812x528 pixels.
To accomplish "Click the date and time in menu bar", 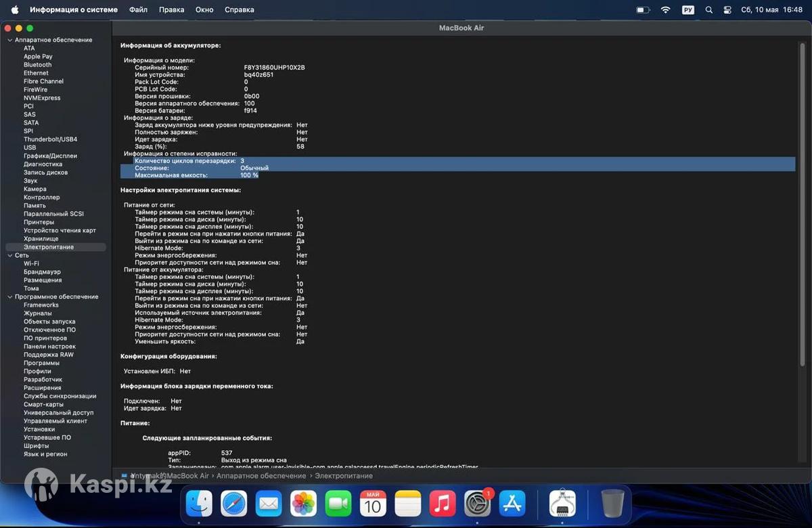I will click(x=771, y=10).
